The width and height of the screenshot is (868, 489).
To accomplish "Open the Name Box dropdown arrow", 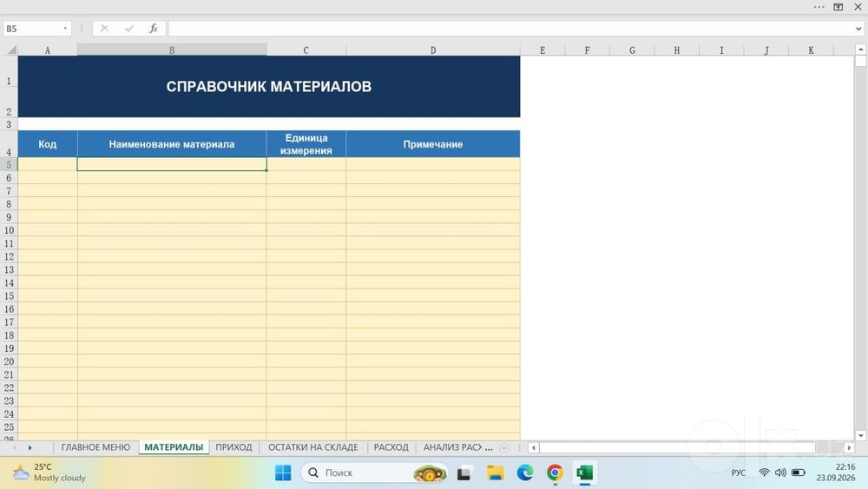I will (x=65, y=29).
